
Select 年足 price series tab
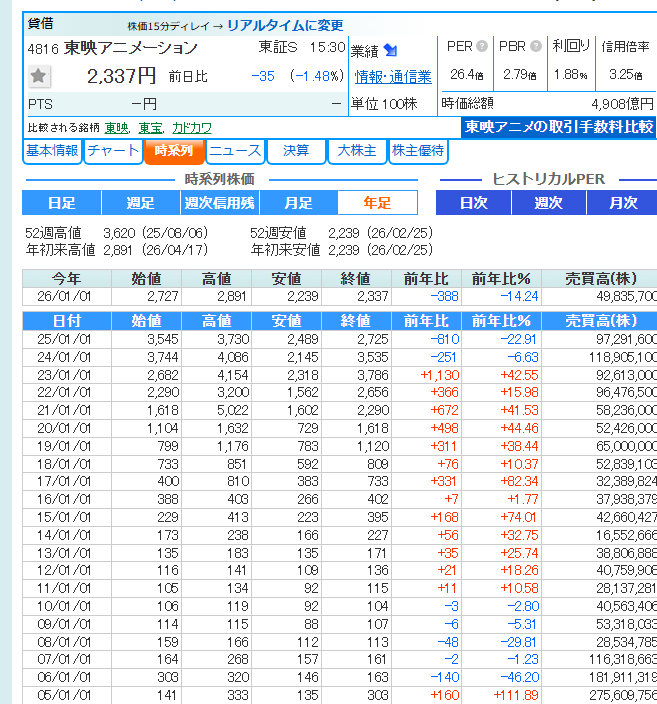[377, 203]
